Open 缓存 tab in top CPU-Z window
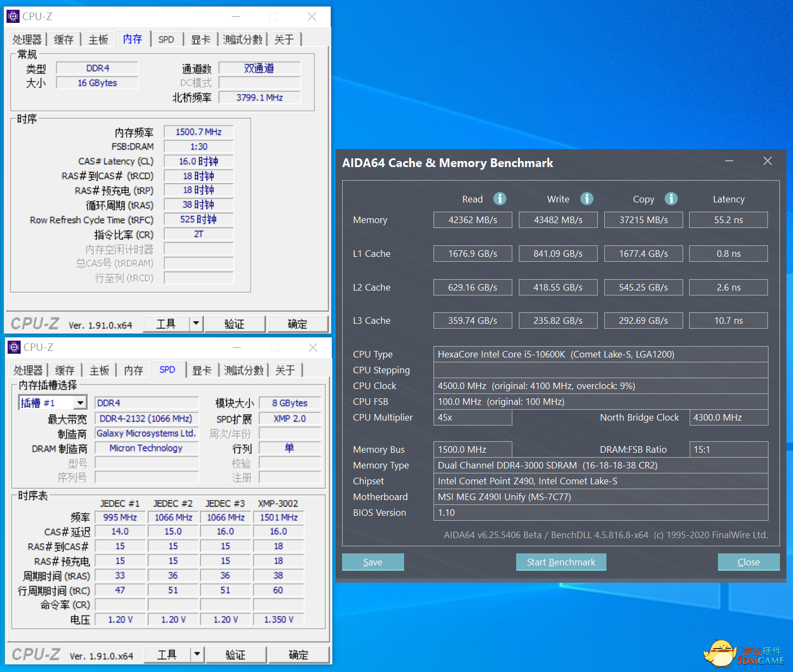793x672 pixels. pos(64,39)
